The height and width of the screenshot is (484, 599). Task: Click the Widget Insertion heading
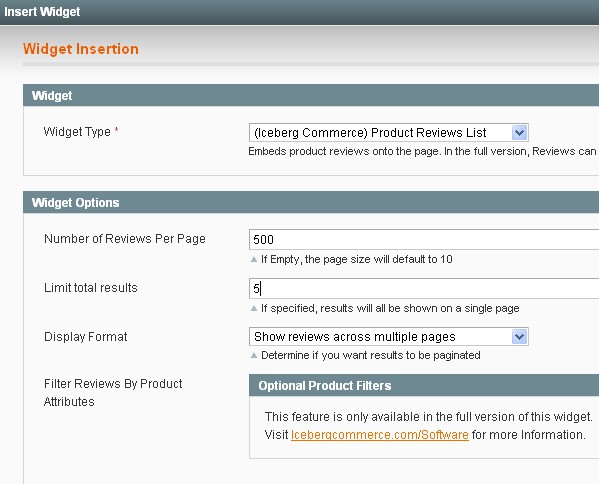coord(81,49)
